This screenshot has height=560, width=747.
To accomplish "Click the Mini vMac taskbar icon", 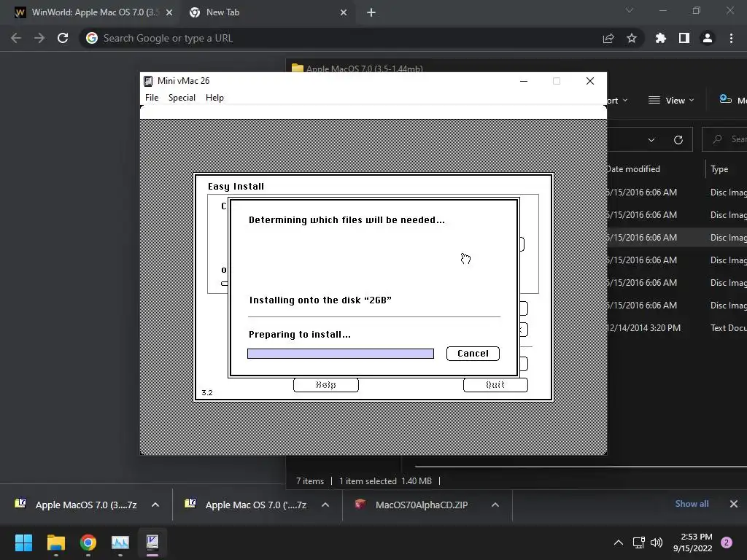I will pos(152,542).
